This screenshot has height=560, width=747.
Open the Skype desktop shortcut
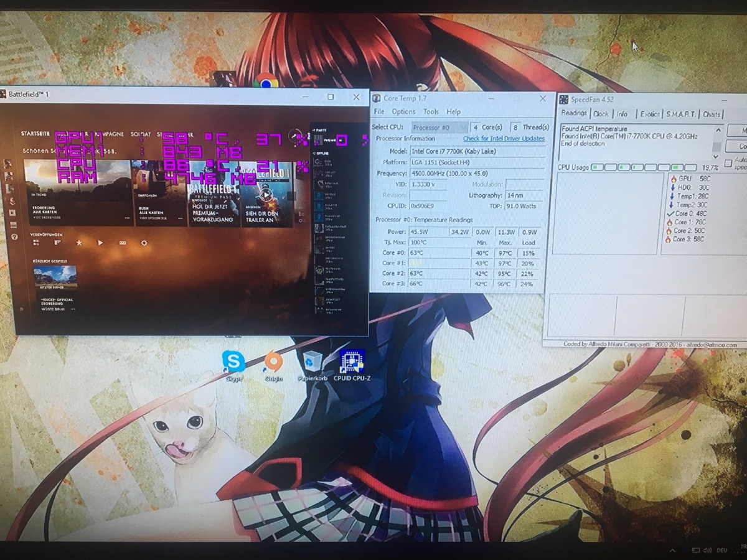[233, 366]
